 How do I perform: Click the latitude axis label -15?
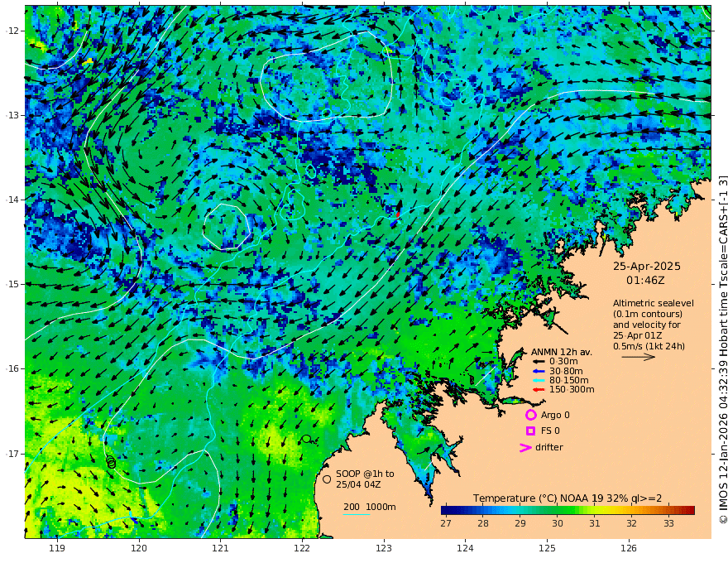coord(12,284)
